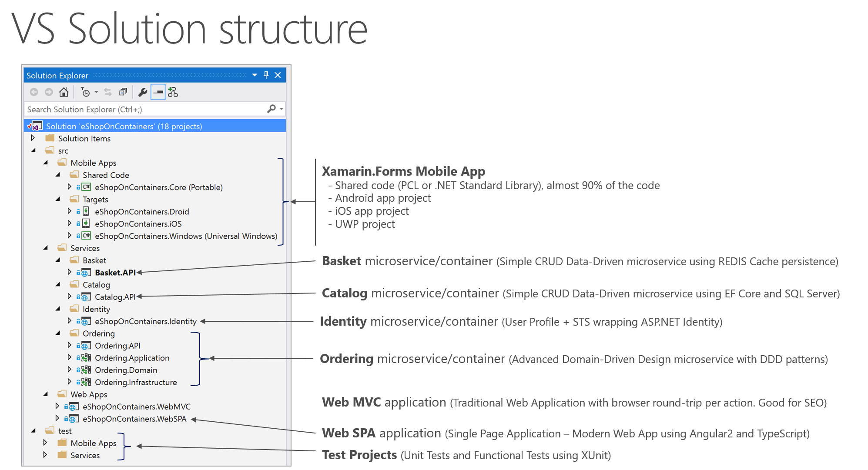Toggle the eShopOnContainers solution checkbox
This screenshot has height=470, width=868.
[28, 126]
